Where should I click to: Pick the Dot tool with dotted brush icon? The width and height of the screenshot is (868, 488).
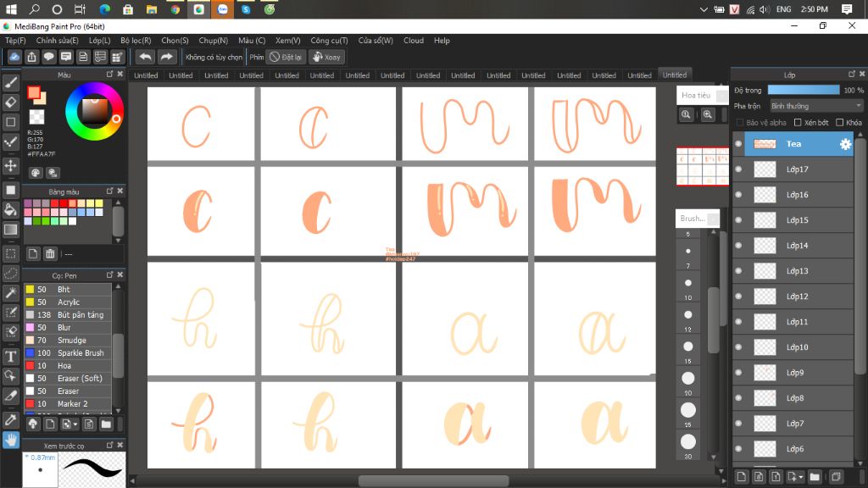pyautogui.click(x=10, y=142)
